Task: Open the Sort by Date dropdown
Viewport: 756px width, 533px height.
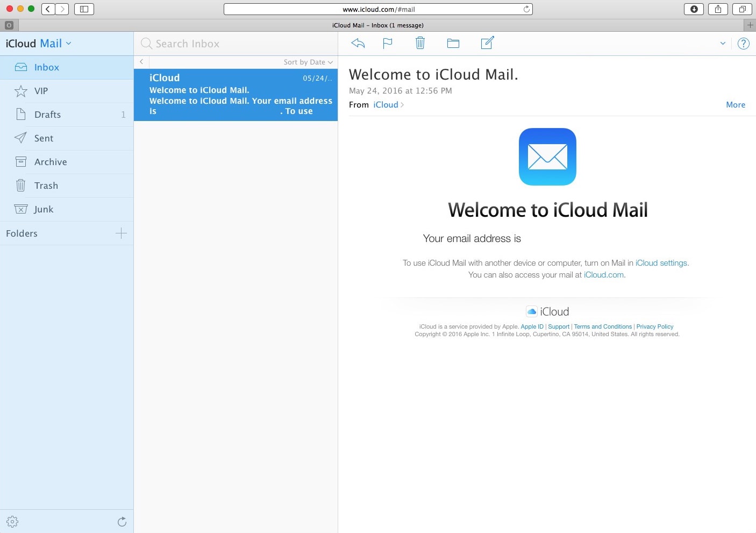Action: tap(308, 62)
